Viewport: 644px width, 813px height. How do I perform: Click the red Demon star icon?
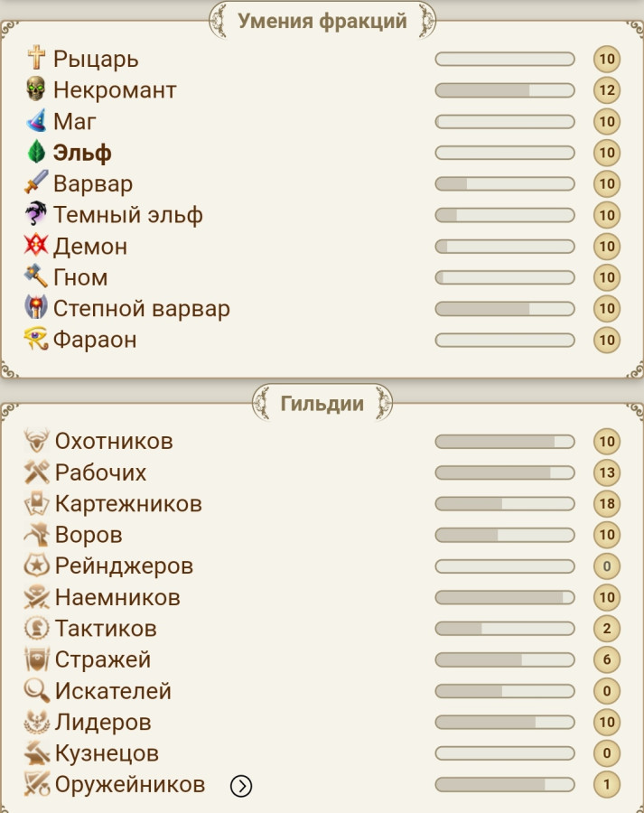[36, 245]
